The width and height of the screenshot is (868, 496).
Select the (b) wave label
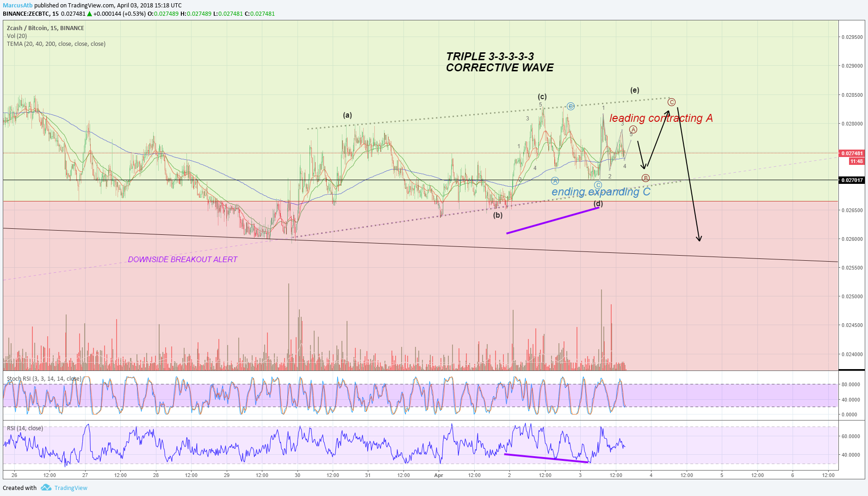tap(498, 215)
